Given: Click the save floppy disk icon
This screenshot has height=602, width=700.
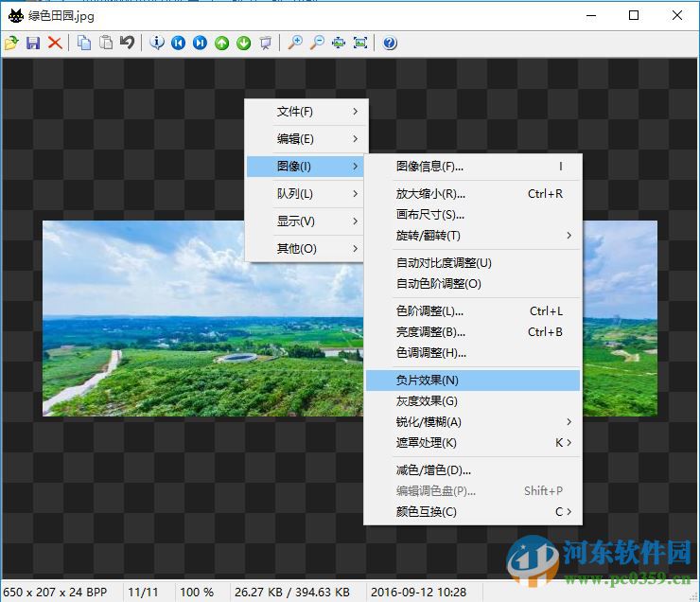Looking at the screenshot, I should tap(33, 43).
